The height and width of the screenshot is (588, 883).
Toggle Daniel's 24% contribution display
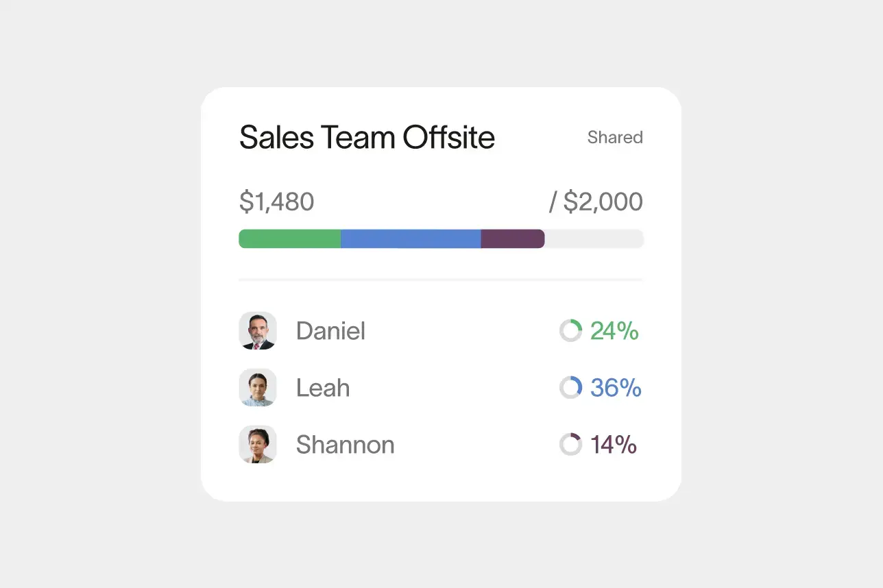pos(615,331)
